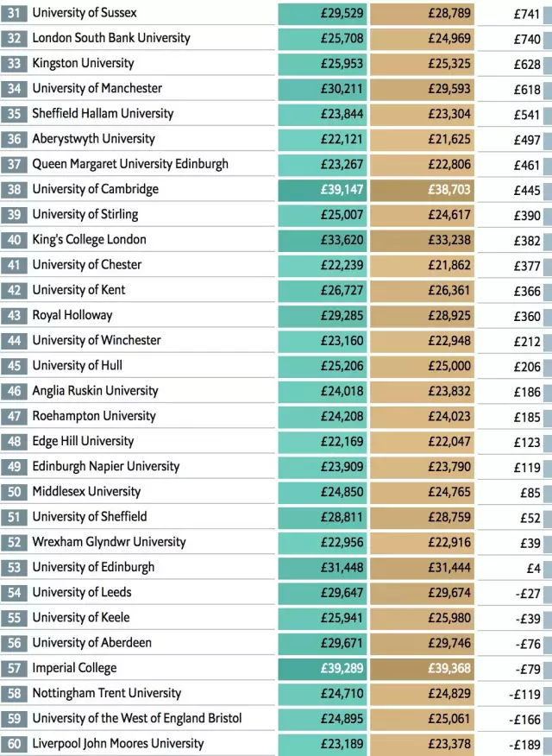Open the King's College London row name
The width and height of the screenshot is (552, 756).
click(89, 240)
